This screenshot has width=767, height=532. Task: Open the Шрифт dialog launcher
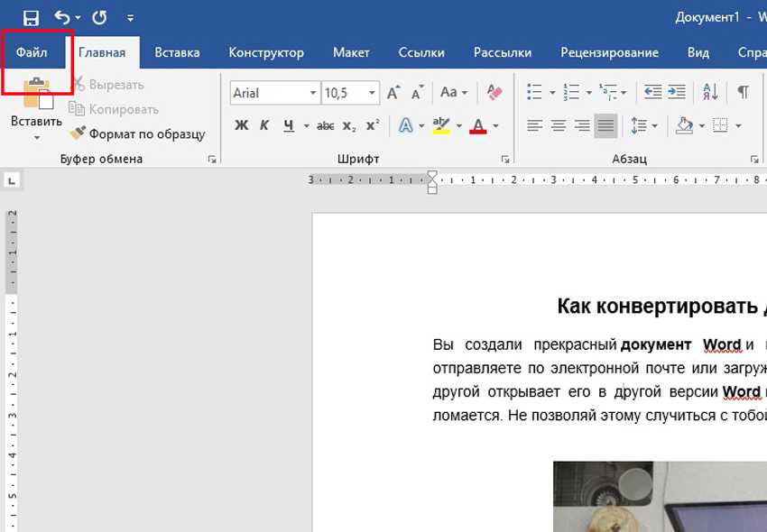coord(505,159)
